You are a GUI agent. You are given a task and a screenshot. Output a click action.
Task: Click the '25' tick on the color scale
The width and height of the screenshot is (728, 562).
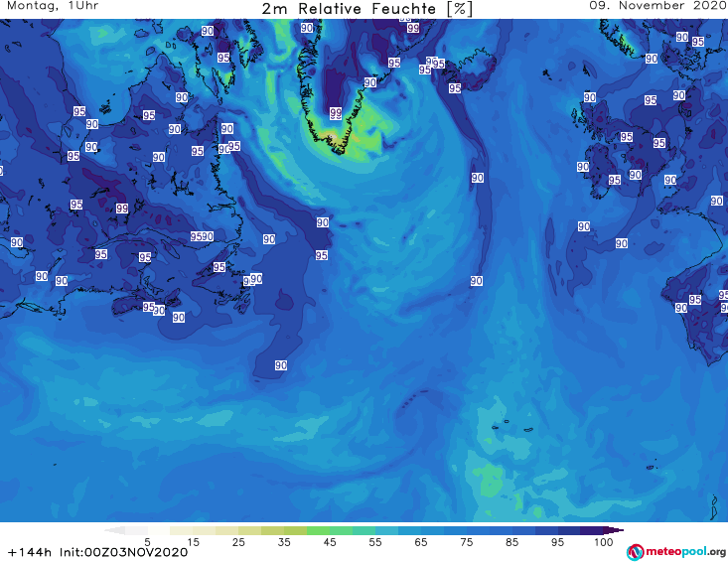[x=238, y=542]
